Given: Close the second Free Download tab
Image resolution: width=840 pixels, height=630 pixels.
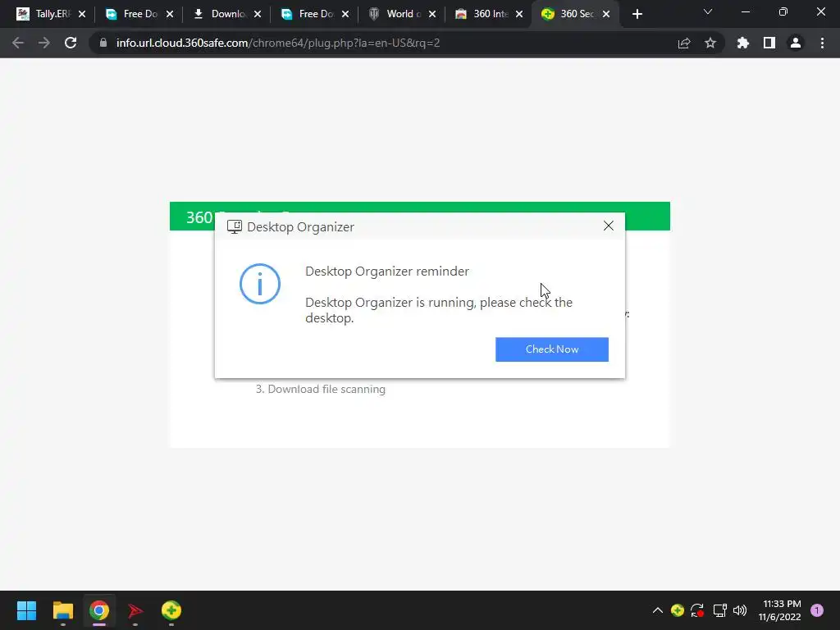Looking at the screenshot, I should coord(345,15).
